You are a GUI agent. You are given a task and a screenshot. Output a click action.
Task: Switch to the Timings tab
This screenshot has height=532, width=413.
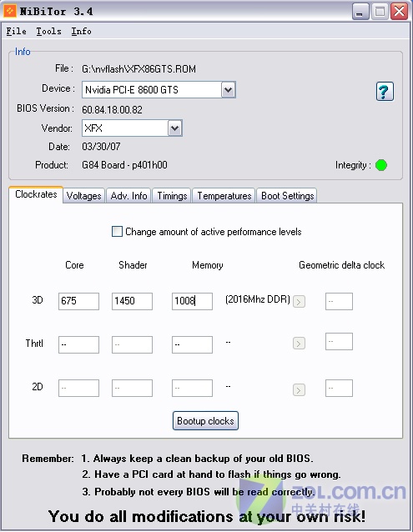pos(172,196)
